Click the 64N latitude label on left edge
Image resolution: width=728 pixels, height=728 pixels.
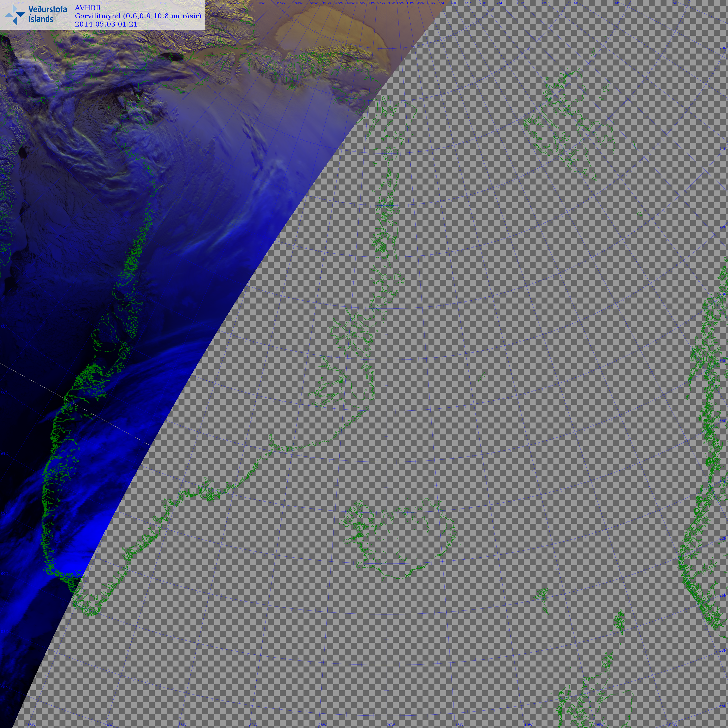click(4, 454)
